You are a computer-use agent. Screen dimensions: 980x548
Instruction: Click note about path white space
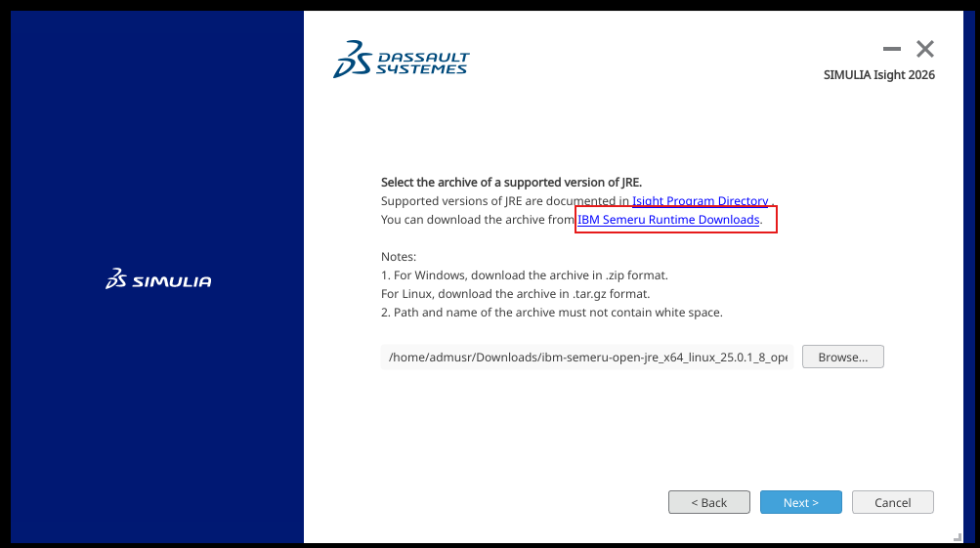coord(552,313)
